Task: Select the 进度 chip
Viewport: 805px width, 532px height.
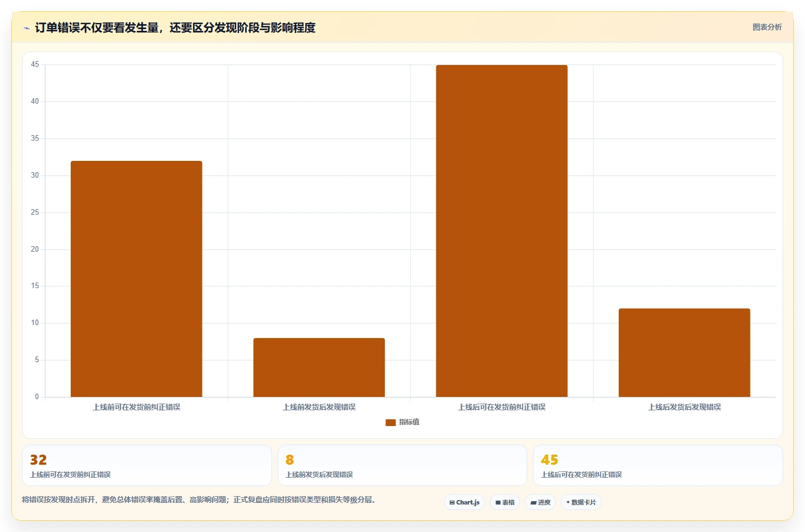Action: click(540, 502)
